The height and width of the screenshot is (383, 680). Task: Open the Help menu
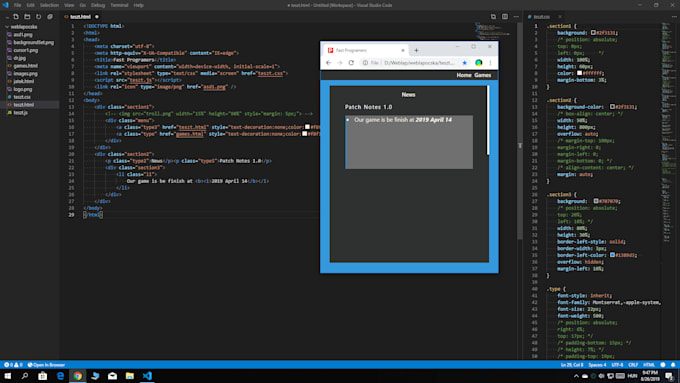pyautogui.click(x=138, y=5)
